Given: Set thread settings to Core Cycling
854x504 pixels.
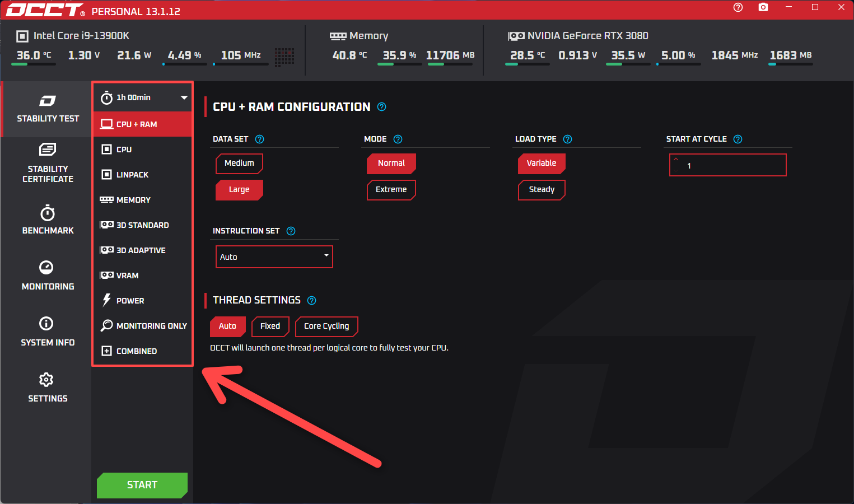Looking at the screenshot, I should (326, 326).
